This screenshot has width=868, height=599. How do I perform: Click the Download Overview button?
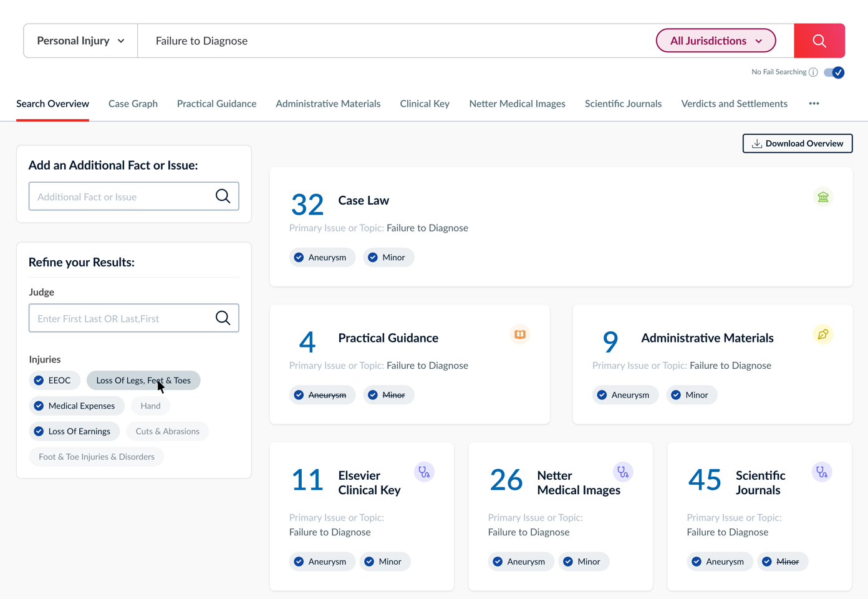pyautogui.click(x=797, y=144)
